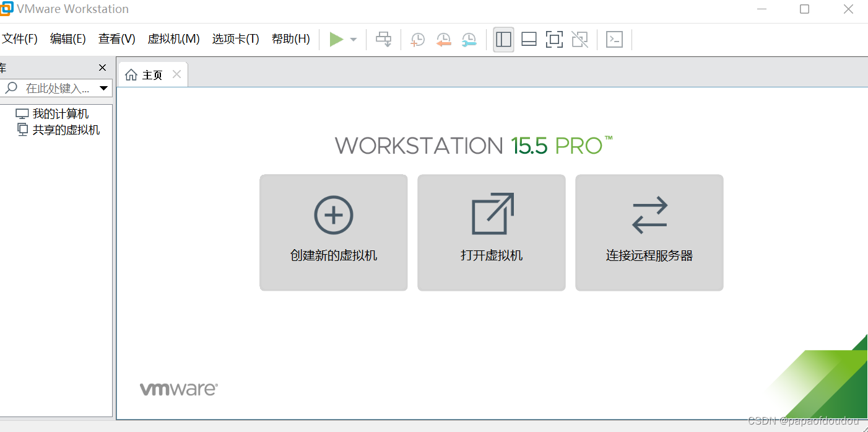Image resolution: width=868 pixels, height=432 pixels.
Task: Click the 连接远程服务器 button
Action: pos(649,232)
